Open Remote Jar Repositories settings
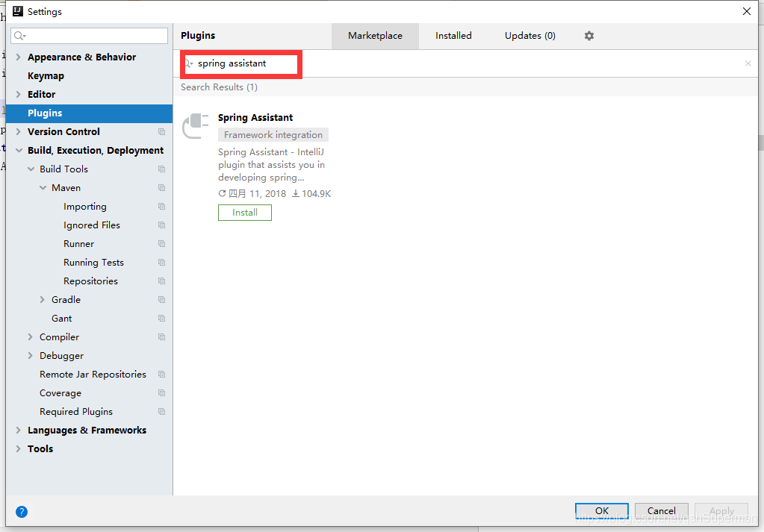 (93, 375)
